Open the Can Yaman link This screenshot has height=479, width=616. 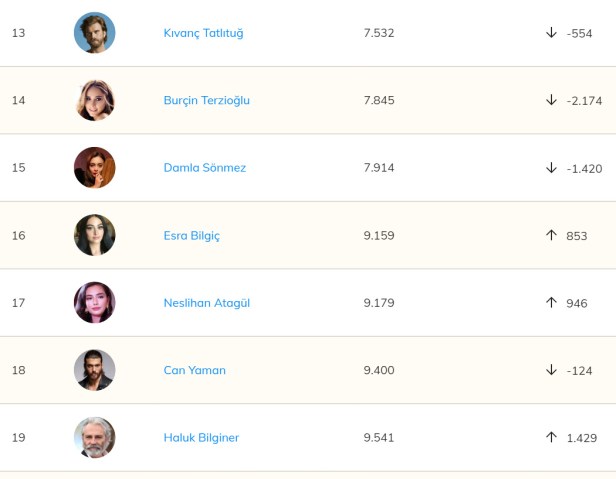(x=194, y=370)
